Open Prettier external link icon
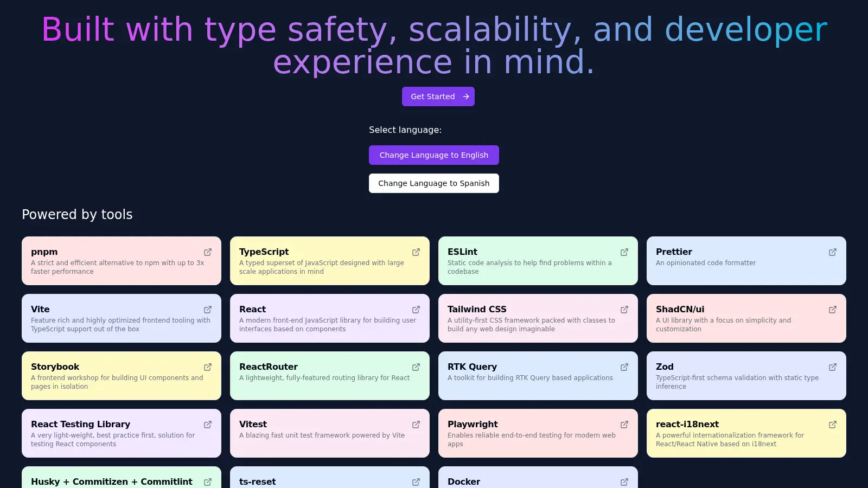This screenshot has height=488, width=868. pyautogui.click(x=833, y=252)
